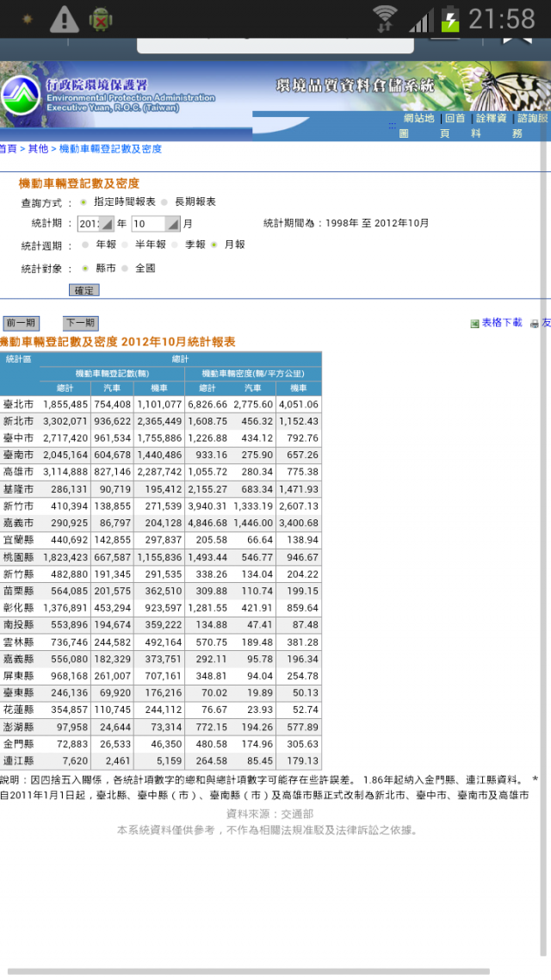This screenshot has width=551, height=980.
Task: Open the year dropdown
Action: [96, 224]
